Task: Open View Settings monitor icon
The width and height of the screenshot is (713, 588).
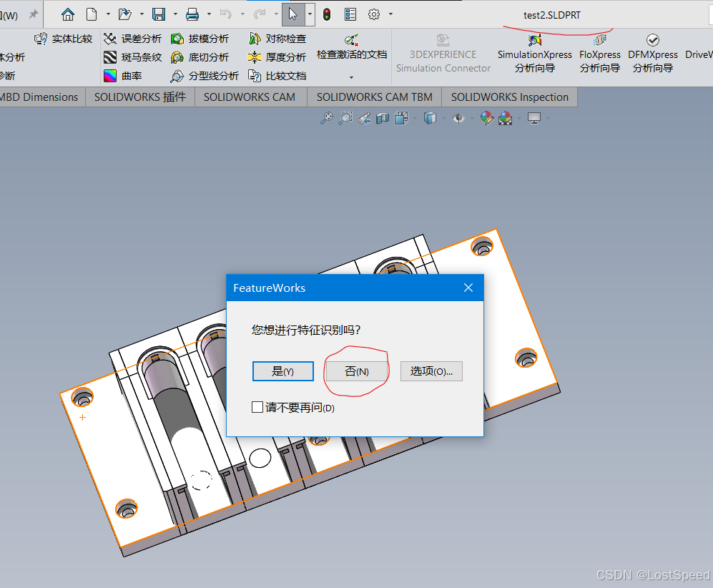Action: [x=533, y=118]
